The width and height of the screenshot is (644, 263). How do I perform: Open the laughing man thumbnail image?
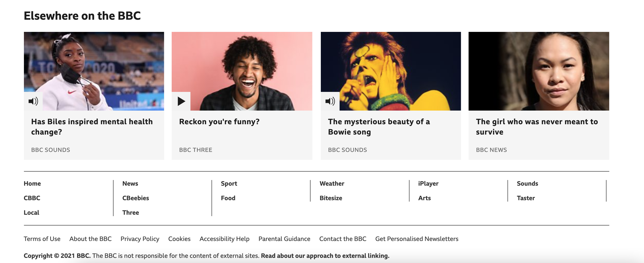click(x=242, y=71)
